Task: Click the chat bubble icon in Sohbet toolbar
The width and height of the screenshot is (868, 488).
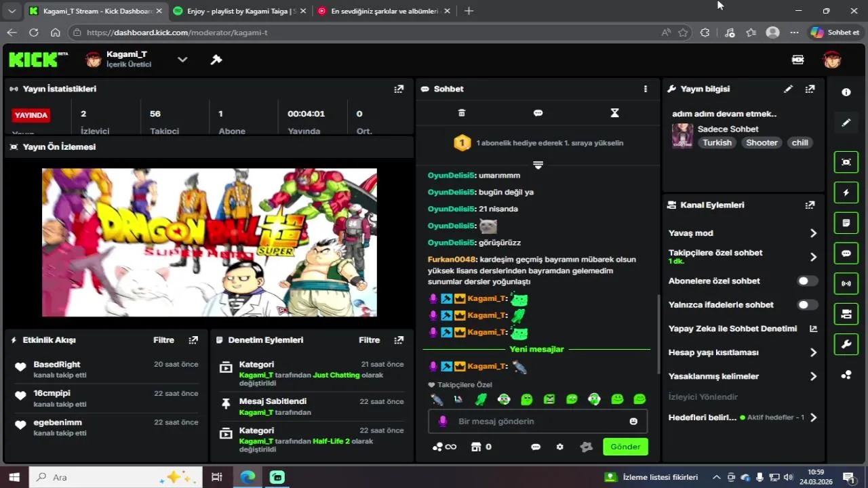Action: [x=538, y=113]
